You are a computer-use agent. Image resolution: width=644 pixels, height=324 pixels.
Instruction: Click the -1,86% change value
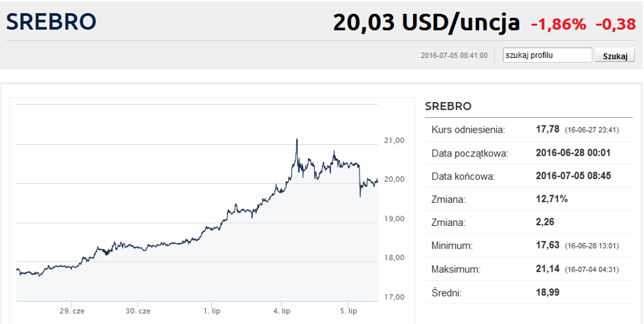pos(559,25)
